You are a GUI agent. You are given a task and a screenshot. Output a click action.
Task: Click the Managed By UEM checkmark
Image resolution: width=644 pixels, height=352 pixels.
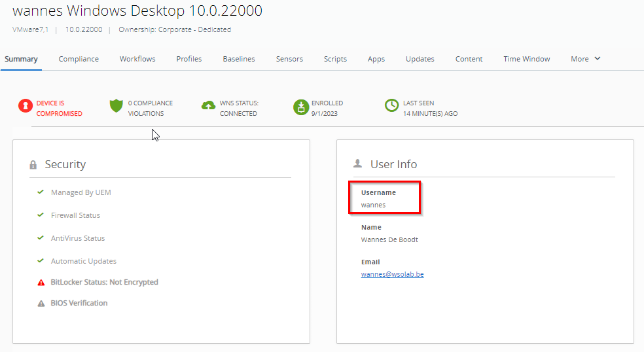[41, 192]
